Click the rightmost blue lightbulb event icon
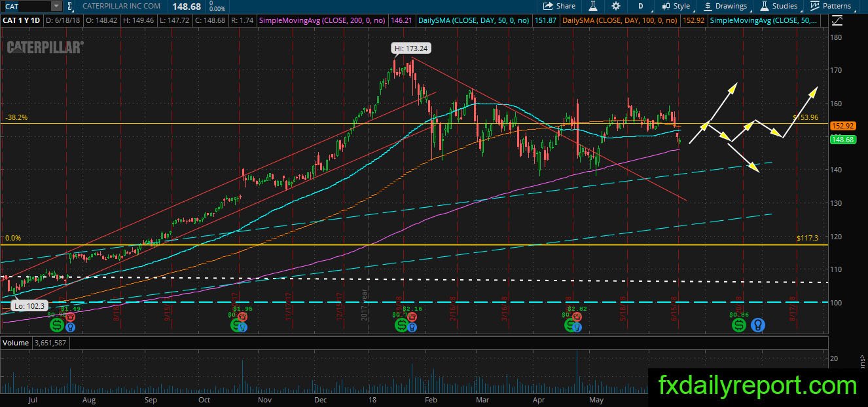Image resolution: width=868 pixels, height=407 pixels. tap(757, 324)
